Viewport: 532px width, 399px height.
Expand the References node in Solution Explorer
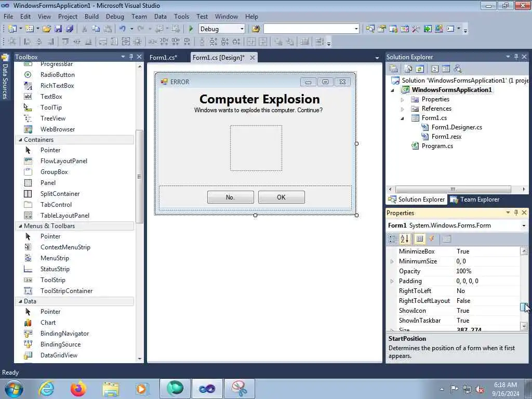point(403,109)
